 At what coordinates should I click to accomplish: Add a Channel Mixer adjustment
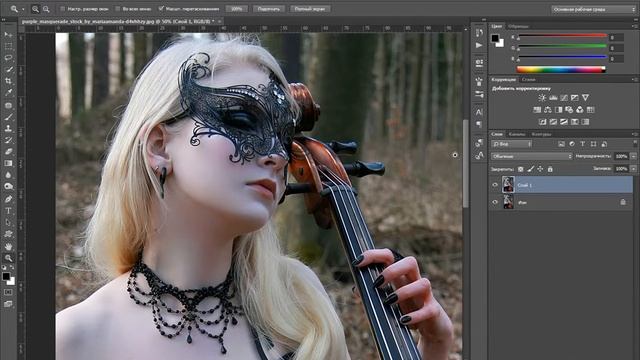[x=580, y=110]
